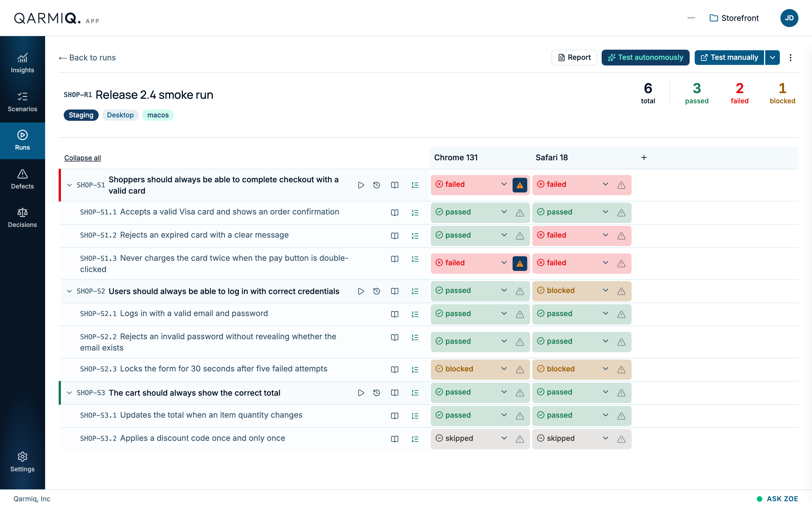
Task: Run scenario SHOP-S1 with play icon
Action: (361, 185)
